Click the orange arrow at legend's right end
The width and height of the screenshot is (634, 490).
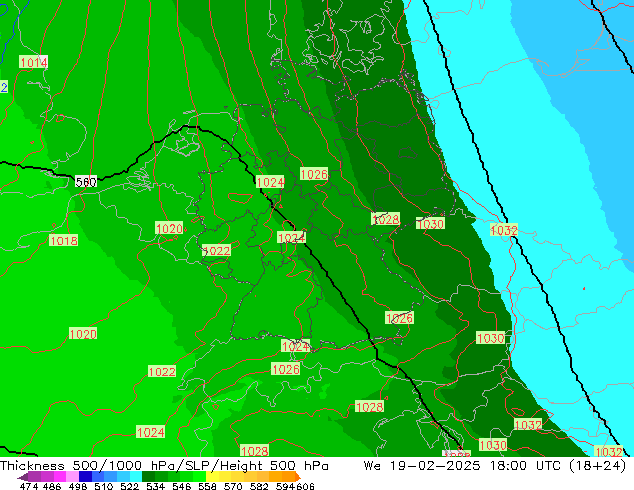(298, 476)
